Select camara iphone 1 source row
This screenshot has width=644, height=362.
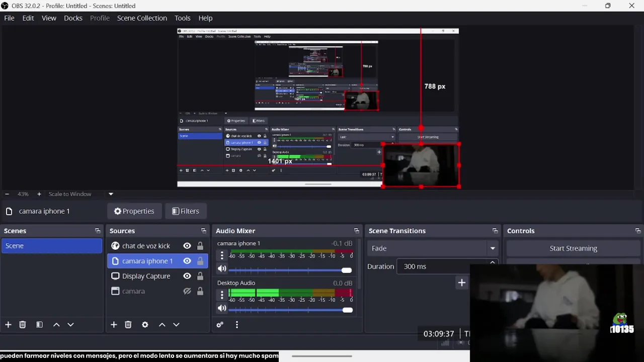[157, 261]
